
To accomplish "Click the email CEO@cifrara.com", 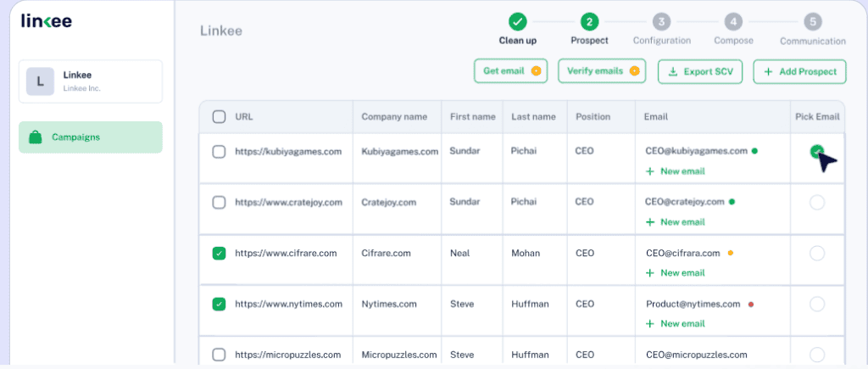I will 682,253.
